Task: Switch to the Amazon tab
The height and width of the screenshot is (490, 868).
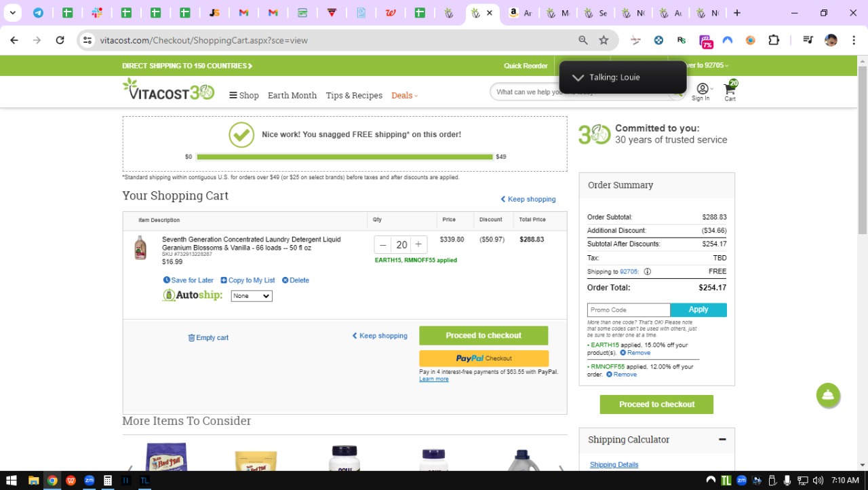Action: click(x=520, y=13)
